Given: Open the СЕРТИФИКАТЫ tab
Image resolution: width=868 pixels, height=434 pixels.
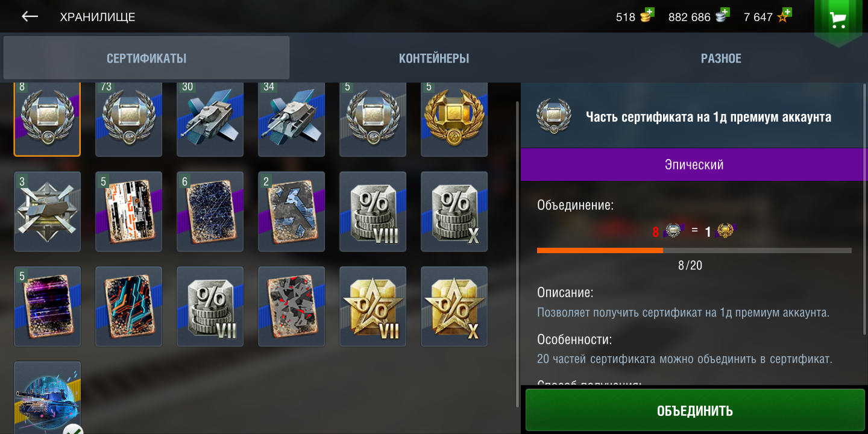Looking at the screenshot, I should pyautogui.click(x=146, y=58).
